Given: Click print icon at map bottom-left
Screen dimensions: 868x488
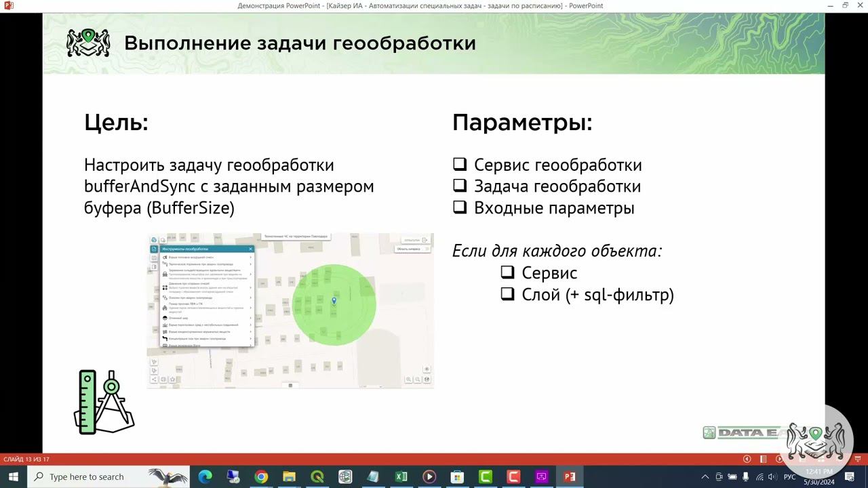Looking at the screenshot, I should [163, 380].
